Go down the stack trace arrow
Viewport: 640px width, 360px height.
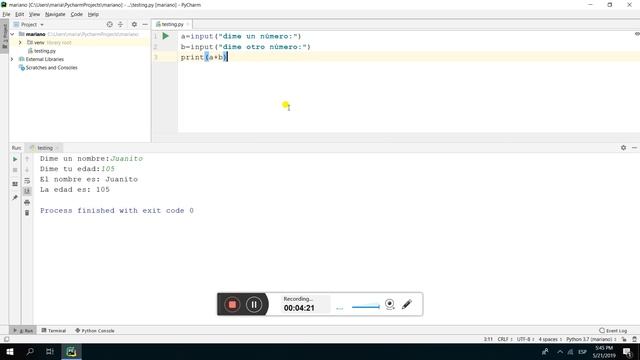click(27, 170)
